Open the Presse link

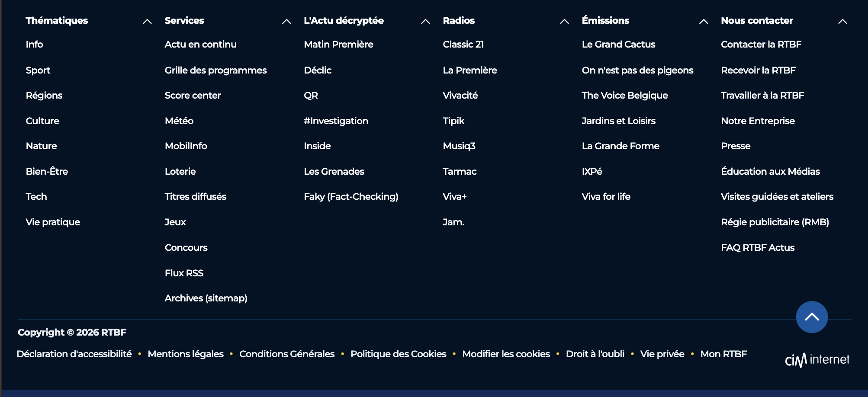(x=736, y=146)
